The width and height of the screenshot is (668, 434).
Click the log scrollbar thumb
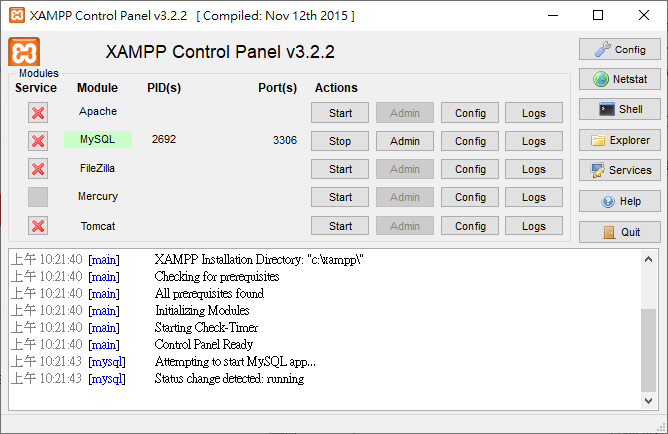point(648,350)
